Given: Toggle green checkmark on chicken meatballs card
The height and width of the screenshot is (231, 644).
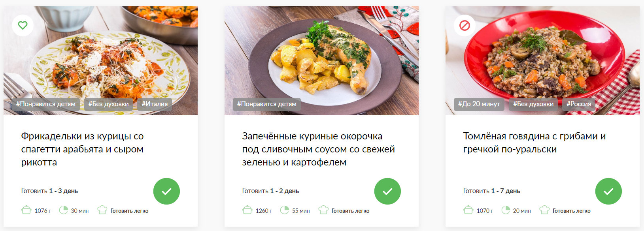Looking at the screenshot, I should 166,191.
